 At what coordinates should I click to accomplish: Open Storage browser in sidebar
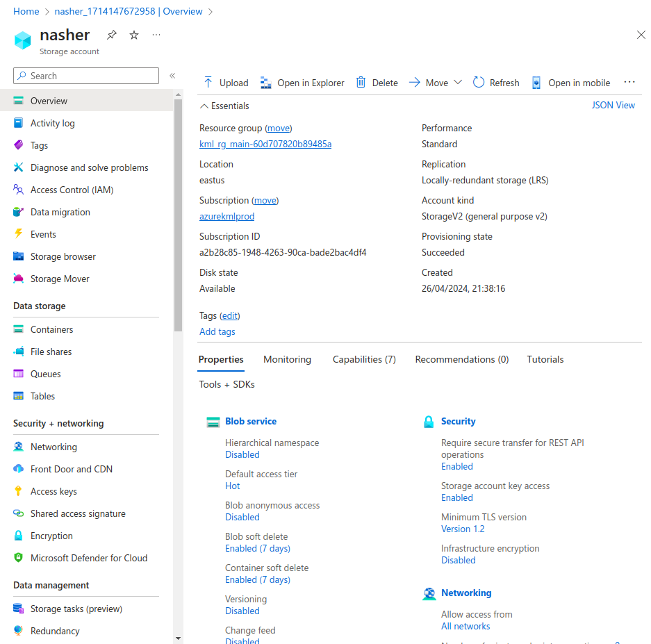pos(63,256)
